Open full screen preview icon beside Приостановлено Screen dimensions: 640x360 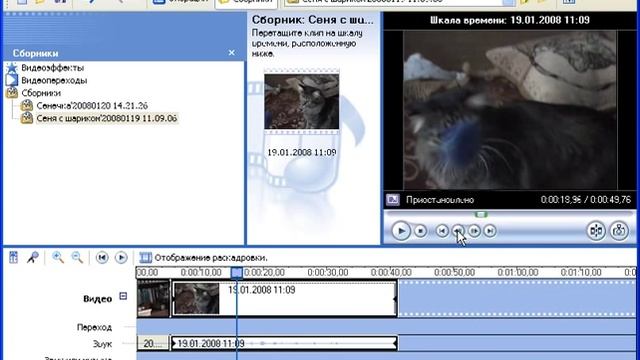(393, 200)
